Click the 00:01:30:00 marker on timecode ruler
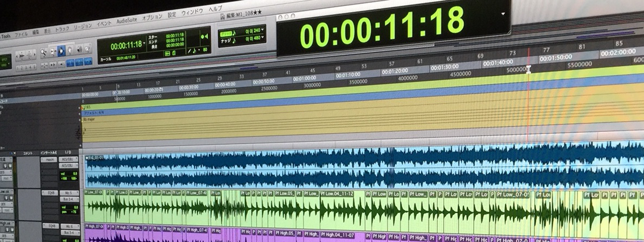 [444, 67]
